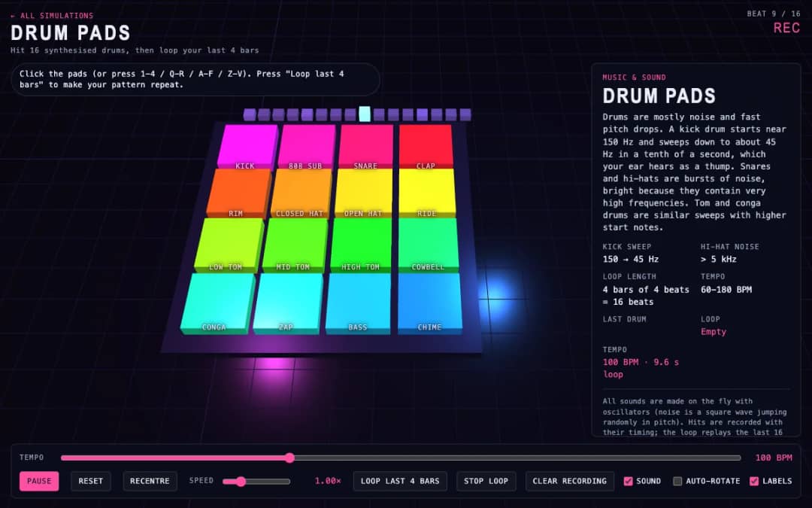Tap the BASS pad

359,303
